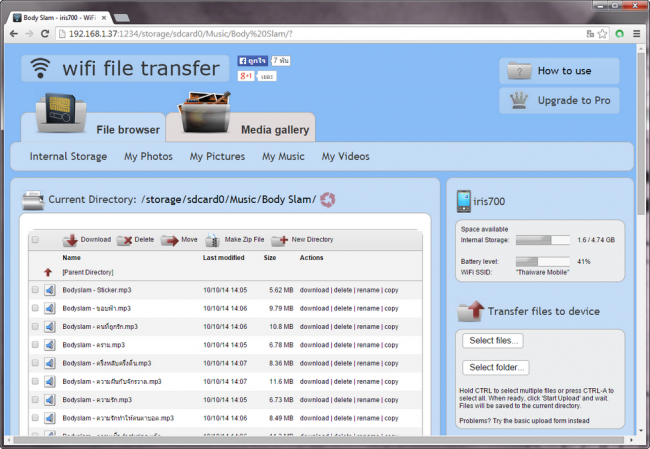Check the box in the 11.6 MB row
This screenshot has width=650, height=449.
click(35, 381)
